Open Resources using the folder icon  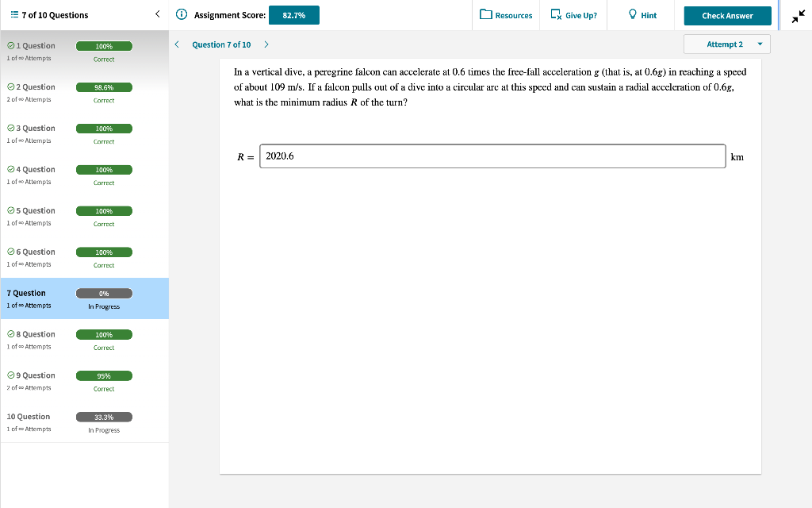point(486,15)
